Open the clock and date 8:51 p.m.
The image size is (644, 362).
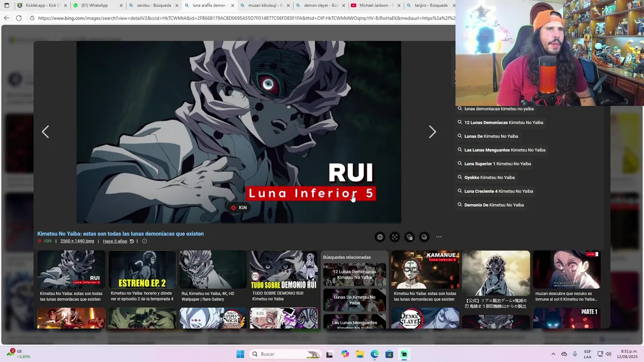click(x=627, y=354)
